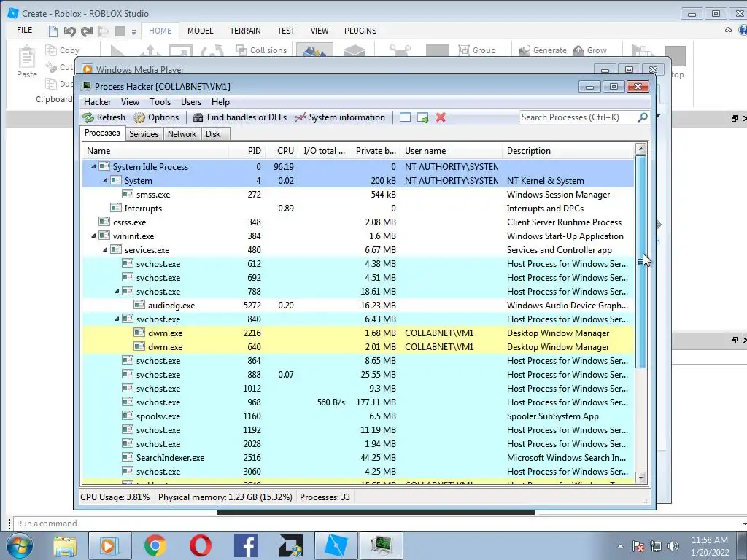The width and height of the screenshot is (747, 560).
Task: Open the Hacker menu
Action: tap(97, 102)
